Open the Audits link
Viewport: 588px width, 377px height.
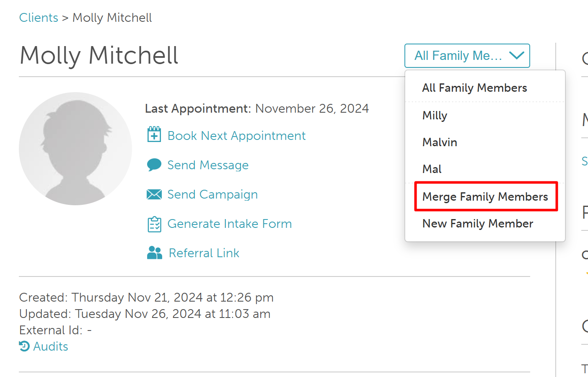[51, 346]
